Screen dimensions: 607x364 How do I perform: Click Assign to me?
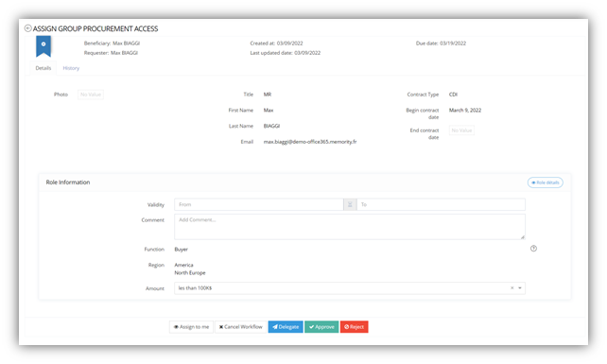pos(191,327)
